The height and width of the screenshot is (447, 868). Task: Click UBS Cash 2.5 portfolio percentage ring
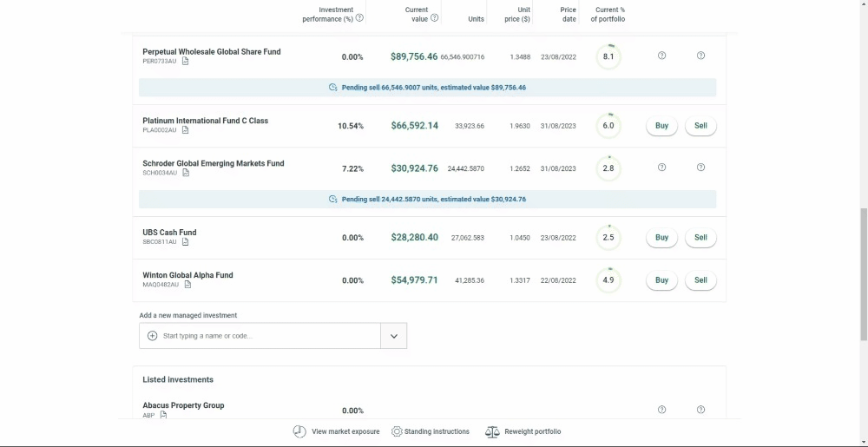click(608, 237)
